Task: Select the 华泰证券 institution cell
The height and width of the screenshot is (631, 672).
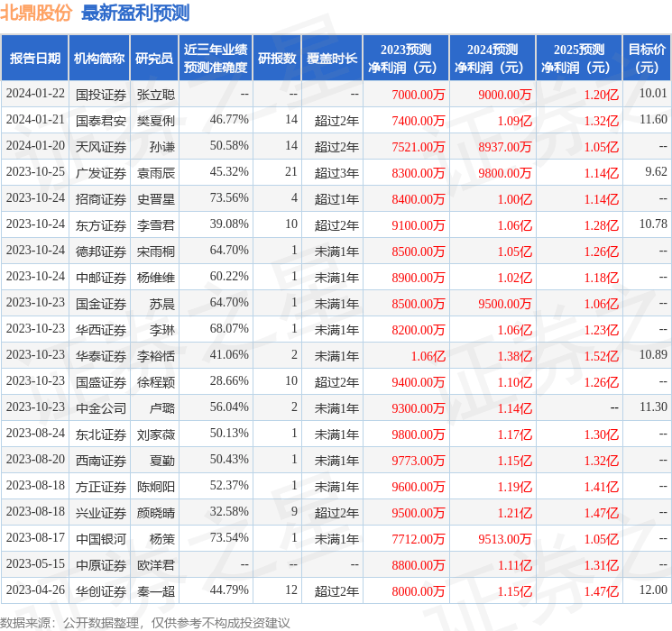Action: click(x=101, y=356)
